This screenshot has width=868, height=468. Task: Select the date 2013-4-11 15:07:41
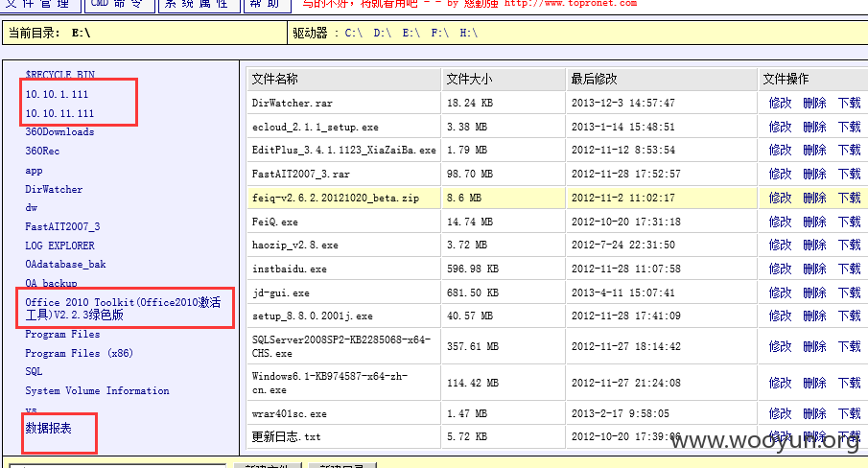pyautogui.click(x=623, y=293)
